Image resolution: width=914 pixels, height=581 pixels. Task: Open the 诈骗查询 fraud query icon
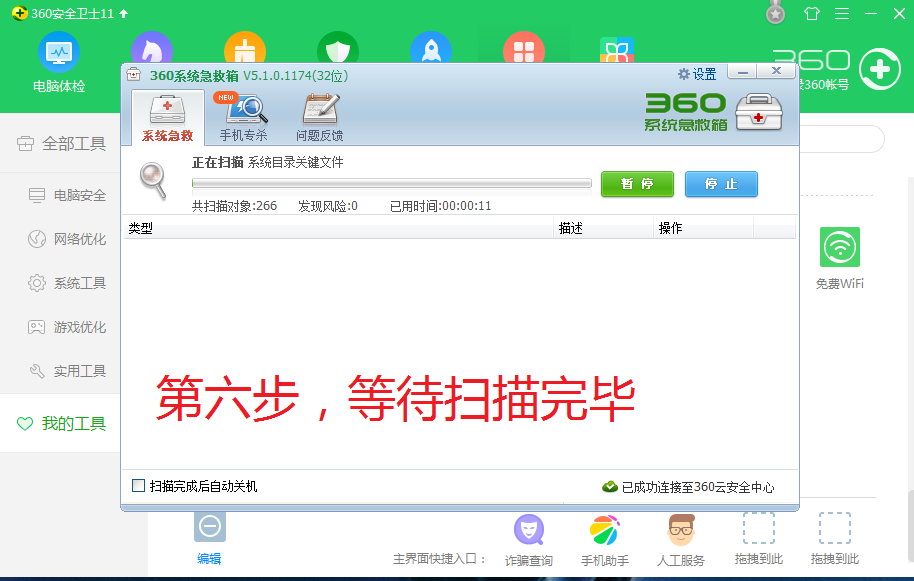tap(528, 530)
